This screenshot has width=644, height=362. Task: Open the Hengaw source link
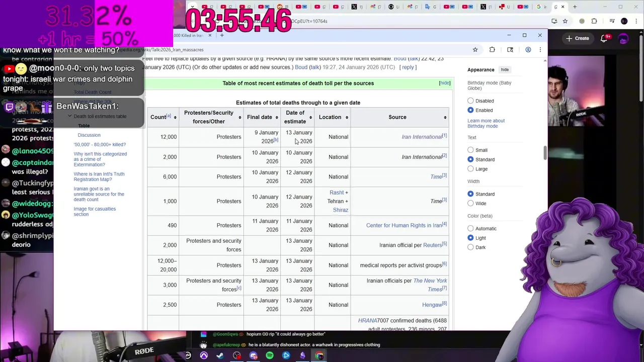pos(432,305)
